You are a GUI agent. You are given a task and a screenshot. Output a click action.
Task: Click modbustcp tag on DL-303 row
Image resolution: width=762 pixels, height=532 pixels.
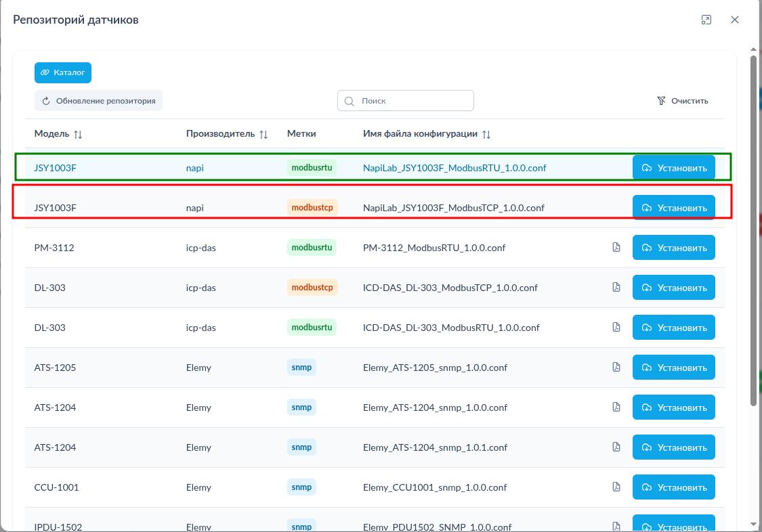(312, 288)
